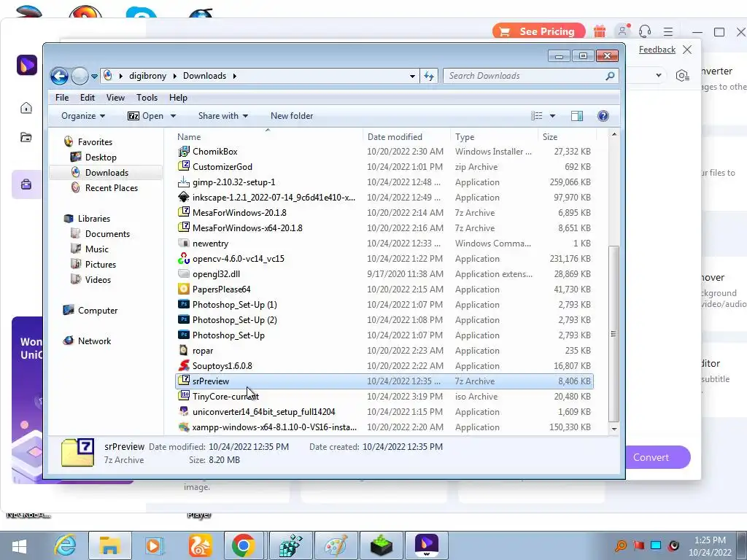
Task: Select the opencv-4.6.0-vc14_vc15 file icon
Action: tap(183, 259)
